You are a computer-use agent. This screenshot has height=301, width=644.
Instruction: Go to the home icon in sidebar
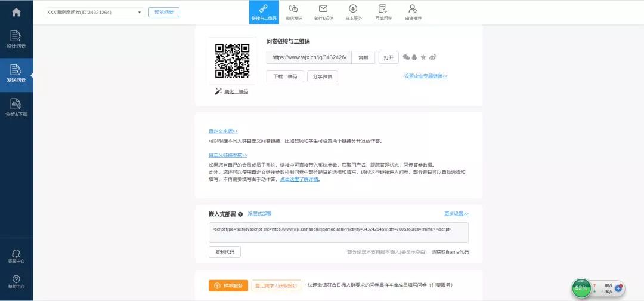[x=17, y=12]
